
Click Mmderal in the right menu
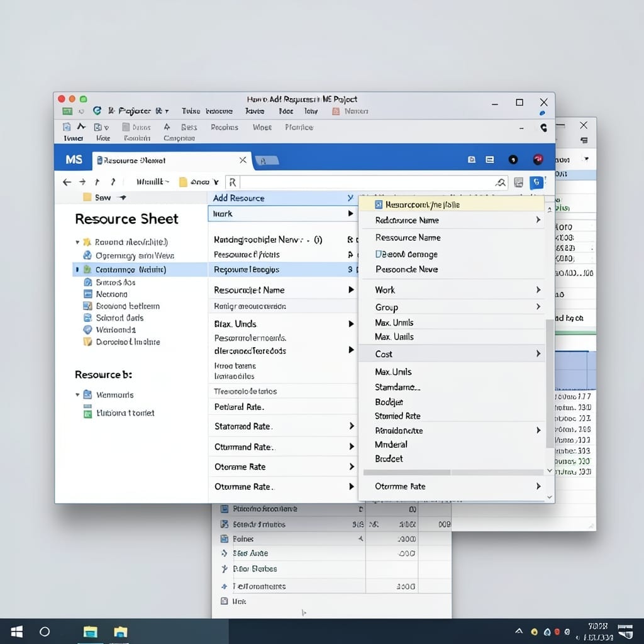(x=391, y=445)
